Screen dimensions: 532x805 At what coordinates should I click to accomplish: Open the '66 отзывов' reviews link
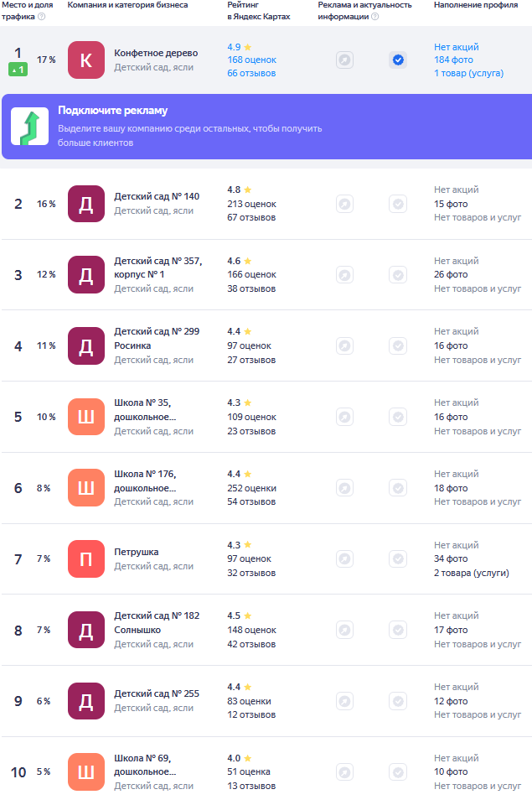pos(251,74)
